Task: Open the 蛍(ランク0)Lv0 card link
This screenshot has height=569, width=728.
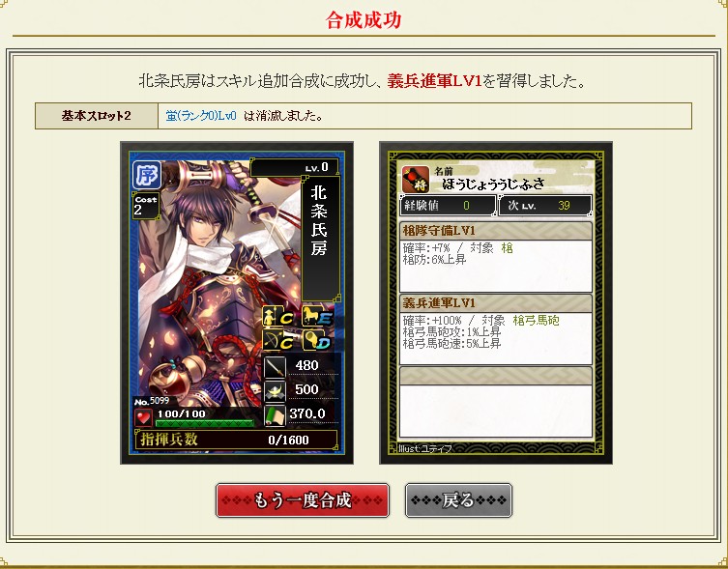Action: (201, 116)
